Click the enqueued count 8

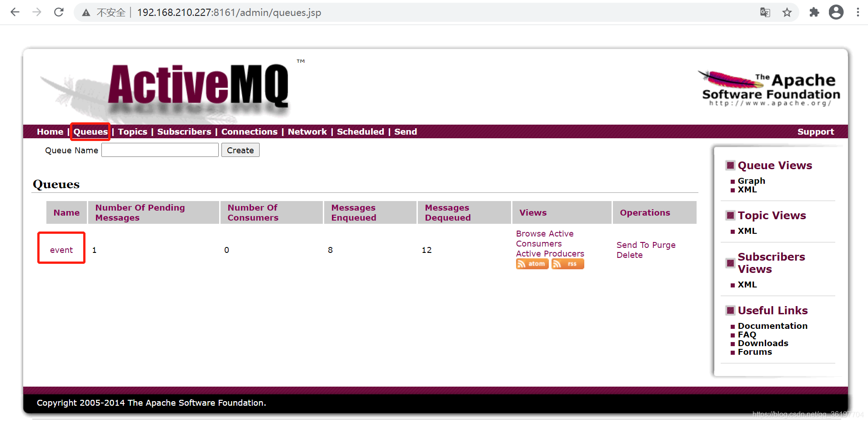pyautogui.click(x=330, y=250)
